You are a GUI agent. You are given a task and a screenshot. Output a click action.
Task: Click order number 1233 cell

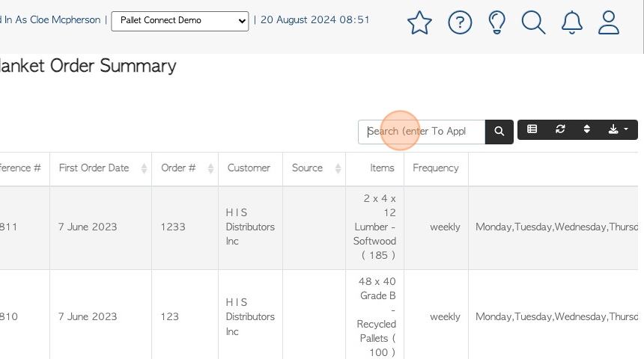pos(173,227)
